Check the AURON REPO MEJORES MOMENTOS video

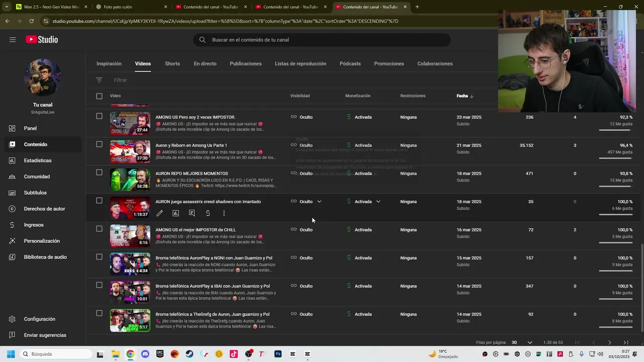(99, 172)
